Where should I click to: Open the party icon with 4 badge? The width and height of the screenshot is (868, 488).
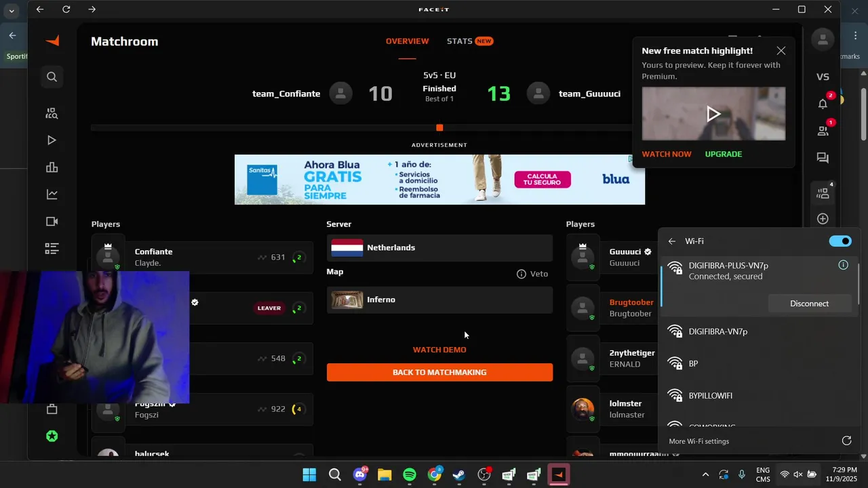pyautogui.click(x=823, y=193)
